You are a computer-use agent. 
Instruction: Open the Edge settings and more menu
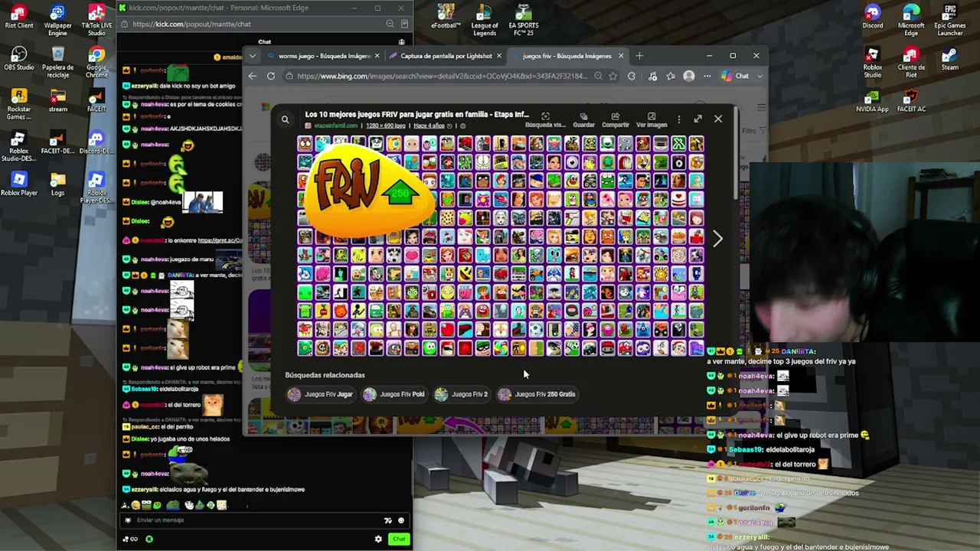pyautogui.click(x=707, y=76)
